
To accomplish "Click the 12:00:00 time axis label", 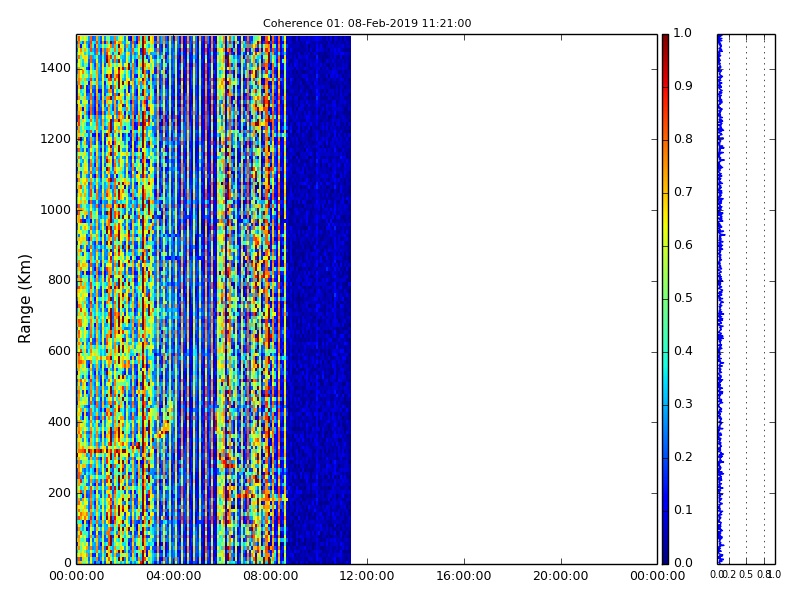I will (x=367, y=576).
